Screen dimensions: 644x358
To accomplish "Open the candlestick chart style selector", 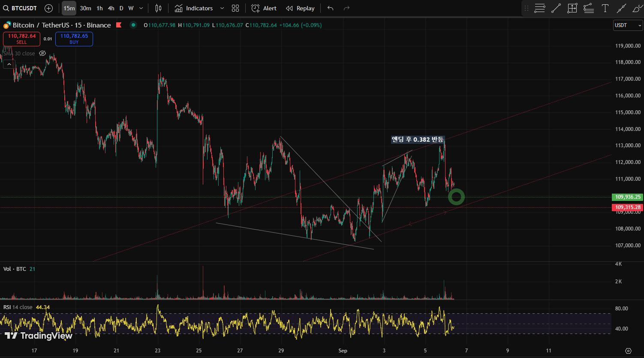I will [x=158, y=8].
